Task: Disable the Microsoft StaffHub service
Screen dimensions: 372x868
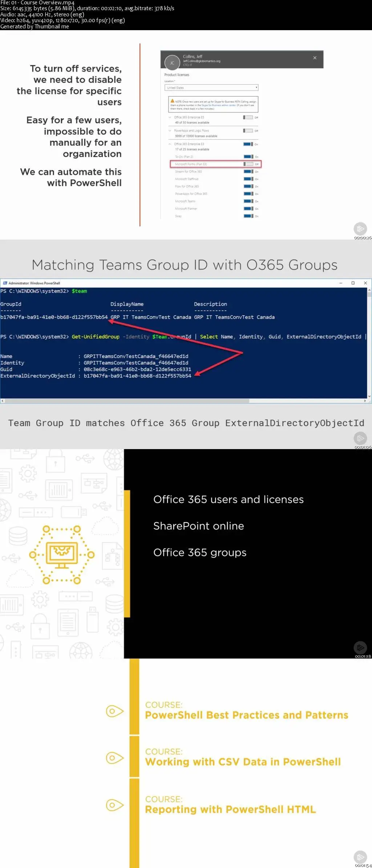Action: [x=248, y=179]
